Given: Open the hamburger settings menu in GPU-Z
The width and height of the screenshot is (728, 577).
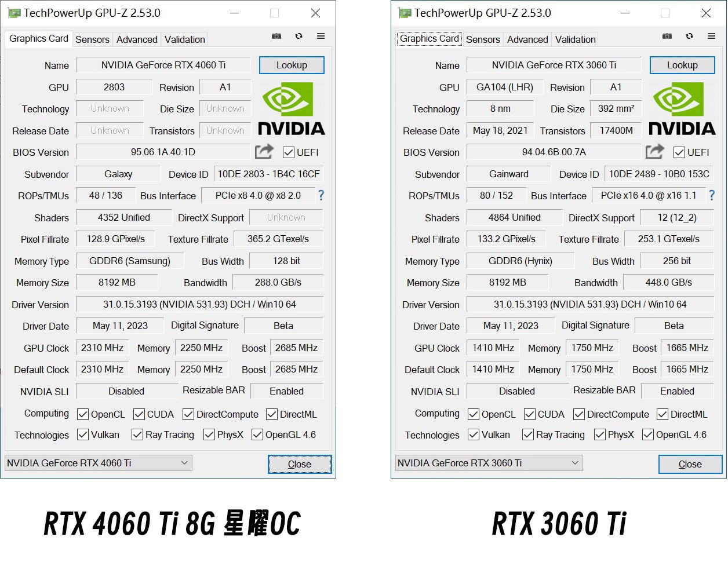Looking at the screenshot, I should tap(321, 36).
